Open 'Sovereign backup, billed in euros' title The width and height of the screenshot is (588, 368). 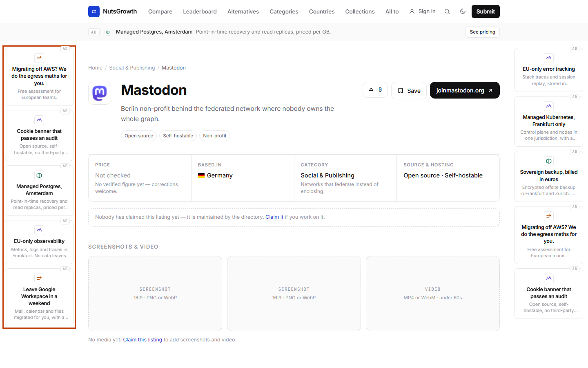click(x=549, y=176)
